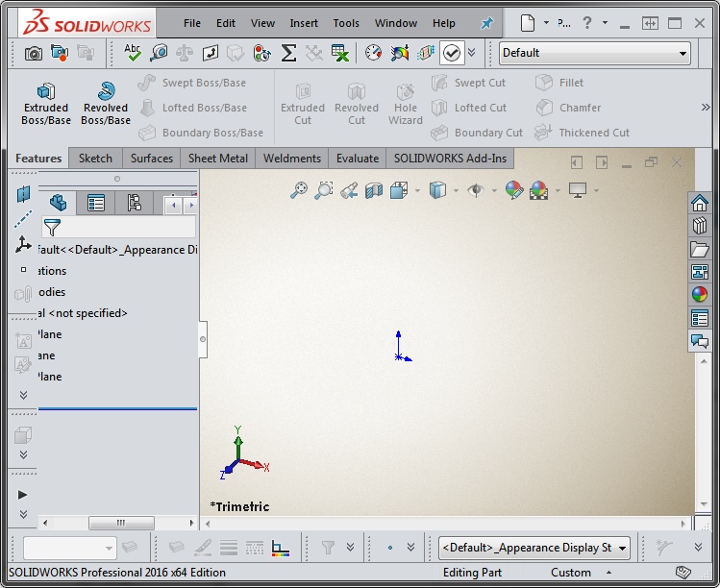Open the File menu
Image resolution: width=720 pixels, height=588 pixels.
(192, 23)
